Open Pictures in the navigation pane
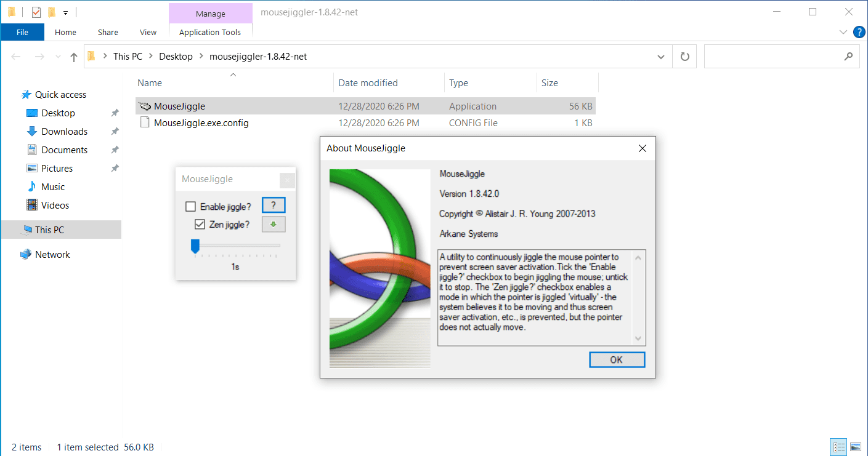The height and width of the screenshot is (456, 868). pos(57,169)
